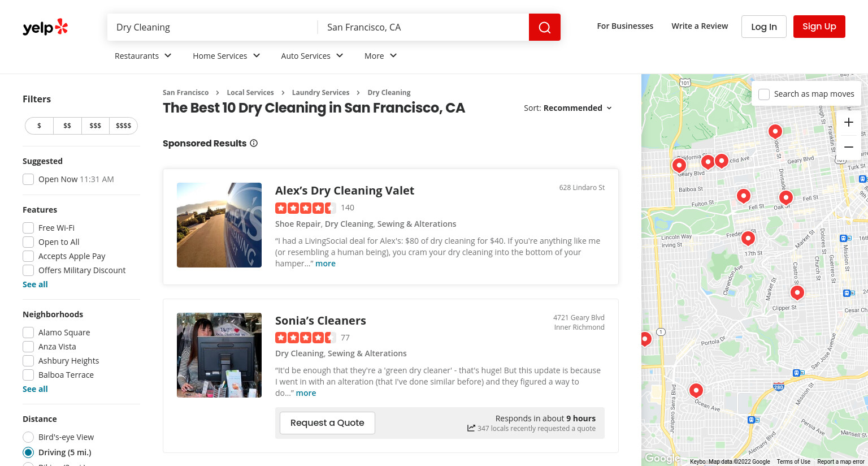Image resolution: width=868 pixels, height=466 pixels.
Task: Expand the More categories dropdown
Action: [x=381, y=55]
